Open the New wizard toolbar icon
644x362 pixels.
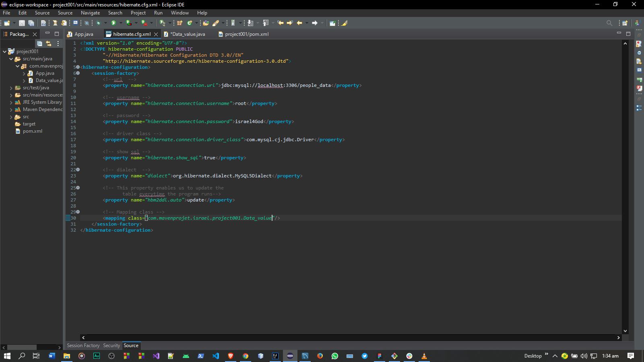tap(7, 23)
